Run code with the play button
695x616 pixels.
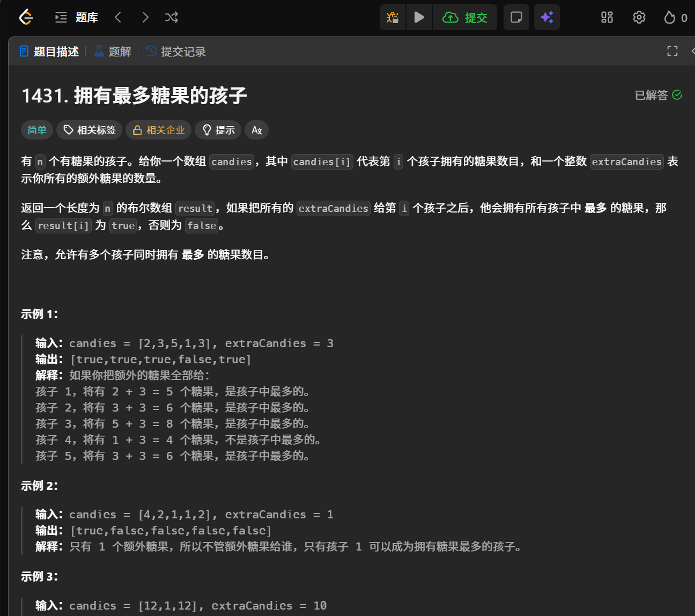click(x=419, y=17)
